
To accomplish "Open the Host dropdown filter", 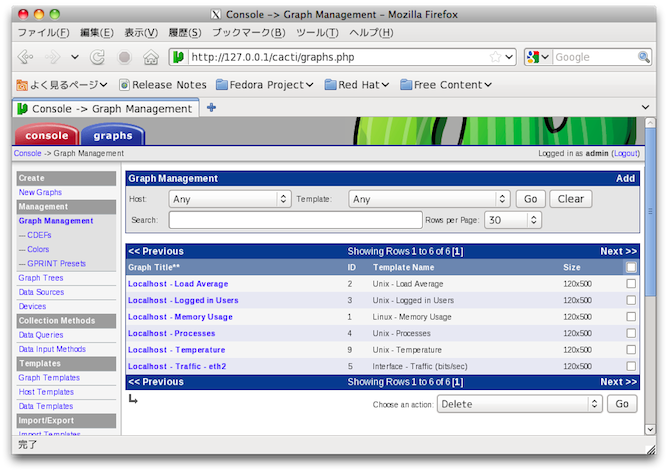I will (x=229, y=199).
